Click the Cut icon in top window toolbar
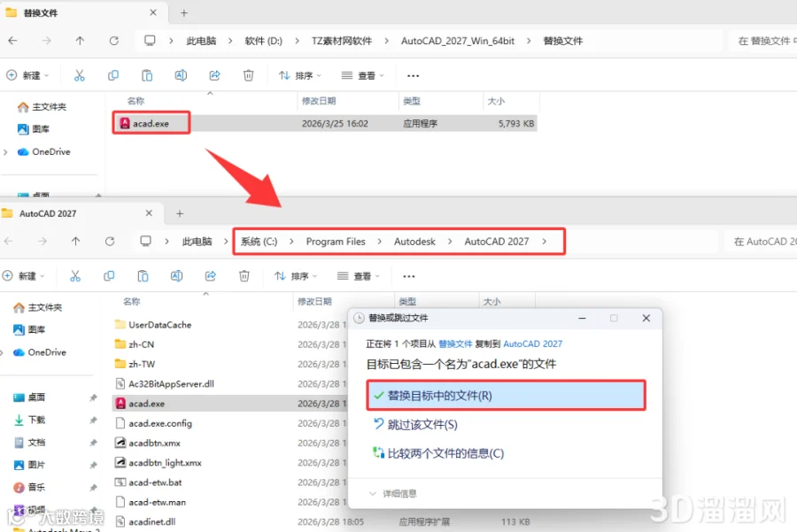797x532 pixels. coord(80,76)
